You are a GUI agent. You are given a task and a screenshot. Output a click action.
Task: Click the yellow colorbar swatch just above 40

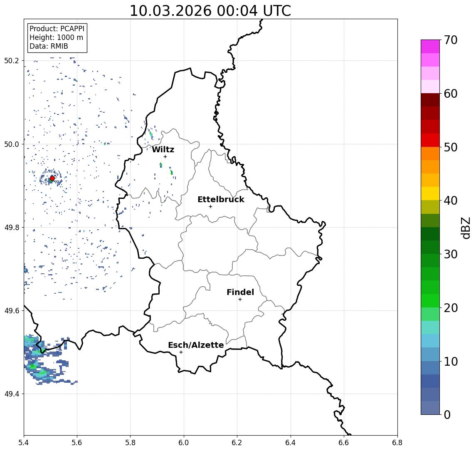pos(430,193)
